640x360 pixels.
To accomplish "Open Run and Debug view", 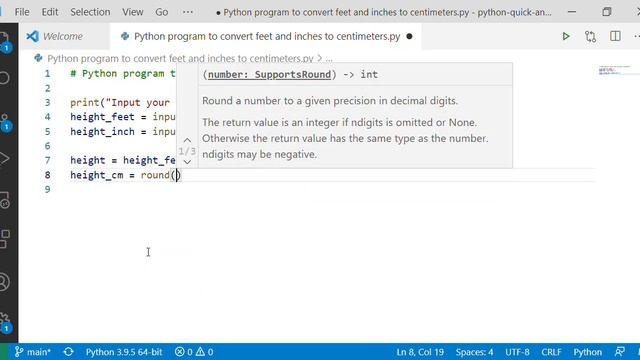I will tap(4, 158).
